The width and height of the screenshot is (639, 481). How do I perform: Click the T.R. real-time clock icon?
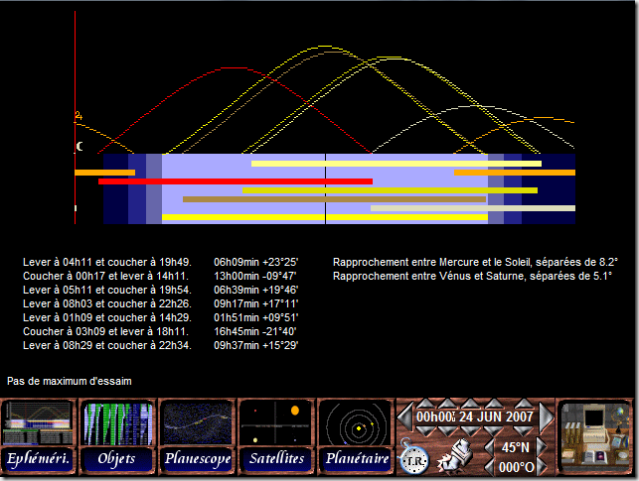pos(412,458)
